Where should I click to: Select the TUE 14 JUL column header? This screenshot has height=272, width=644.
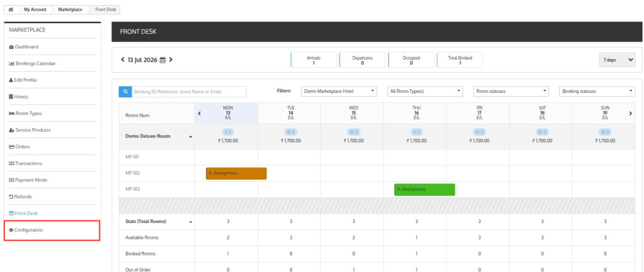point(291,113)
